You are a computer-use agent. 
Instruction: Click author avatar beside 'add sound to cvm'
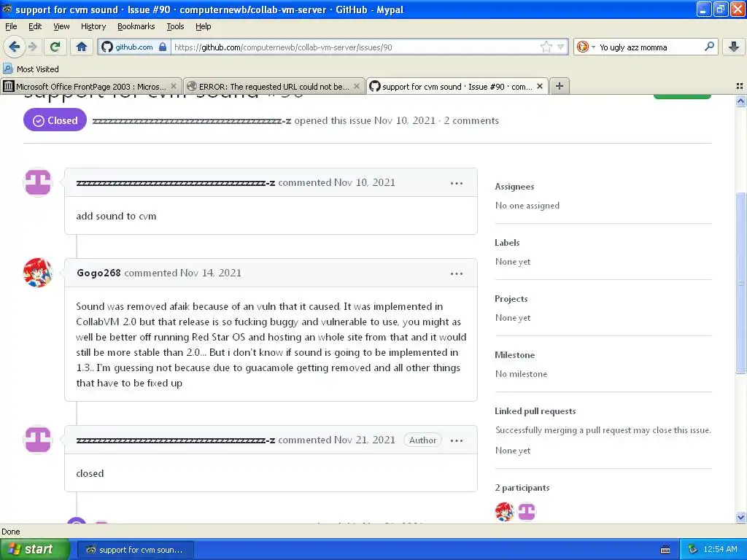pos(38,182)
